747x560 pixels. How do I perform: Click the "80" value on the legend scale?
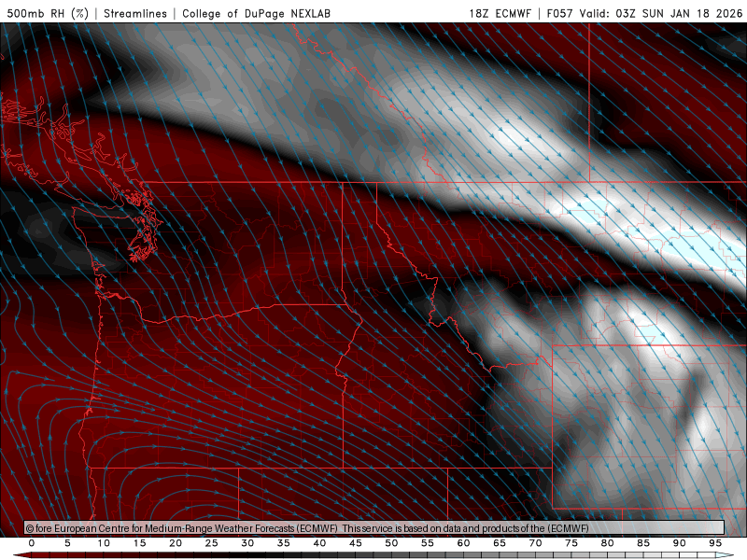pyautogui.click(x=608, y=543)
